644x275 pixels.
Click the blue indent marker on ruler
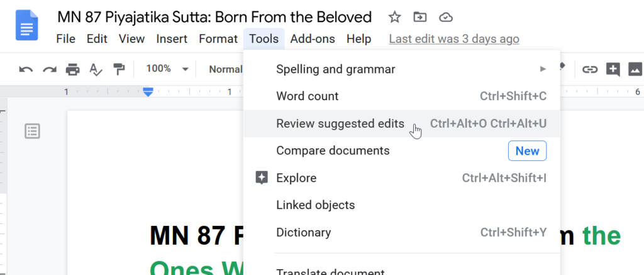(x=148, y=92)
